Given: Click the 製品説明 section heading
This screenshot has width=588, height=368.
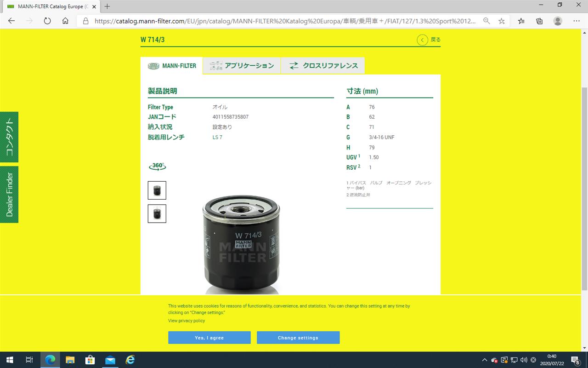Looking at the screenshot, I should click(162, 91).
